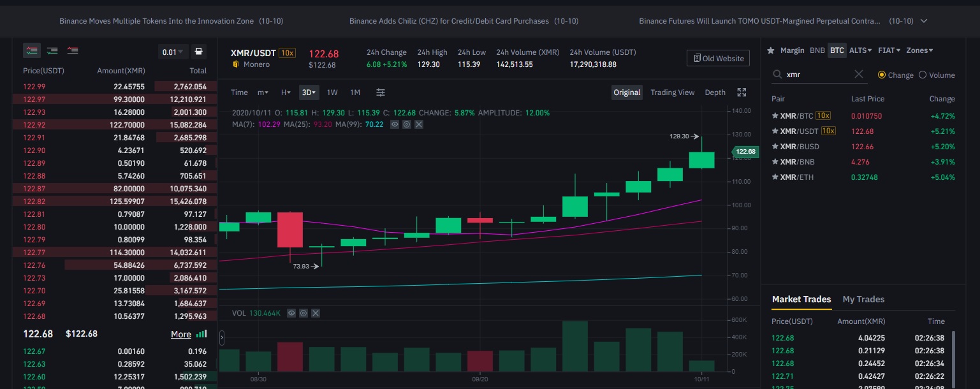Click the 122.99 ask price in order book
Screen dimensions: 980x389
(x=34, y=87)
